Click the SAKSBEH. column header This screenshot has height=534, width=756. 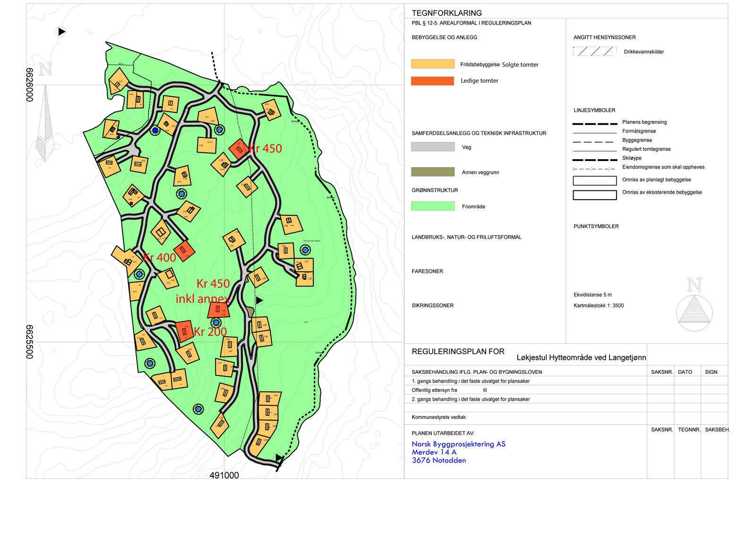[717, 430]
